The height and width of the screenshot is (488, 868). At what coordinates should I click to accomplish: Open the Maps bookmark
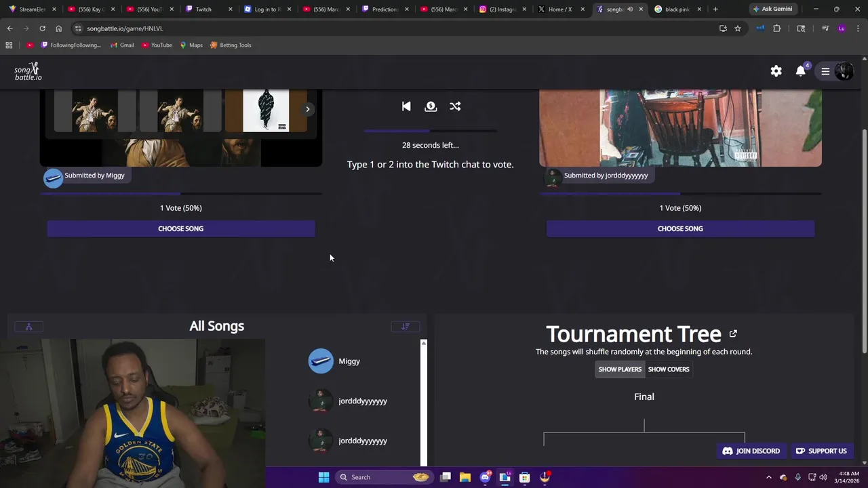click(x=191, y=45)
